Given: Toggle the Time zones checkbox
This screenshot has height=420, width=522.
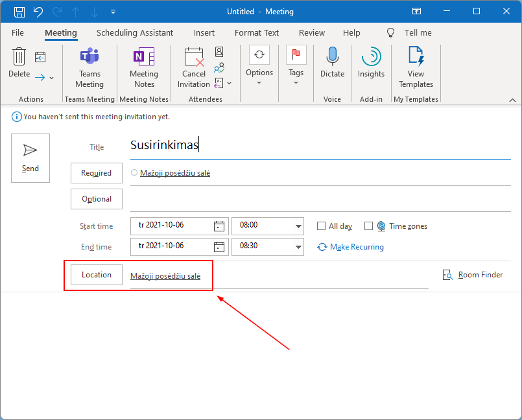Looking at the screenshot, I should click(x=368, y=226).
